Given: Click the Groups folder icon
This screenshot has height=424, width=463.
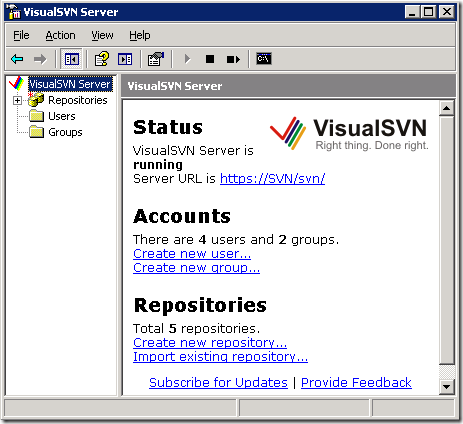Looking at the screenshot, I should (36, 132).
